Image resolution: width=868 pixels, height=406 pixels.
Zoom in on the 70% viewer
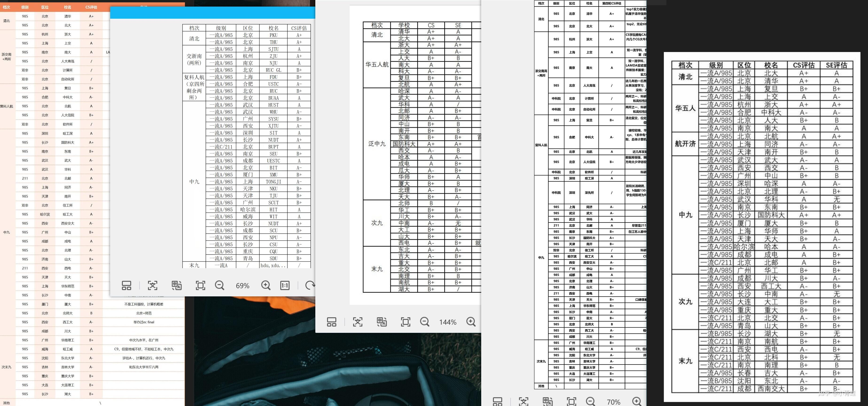click(637, 401)
